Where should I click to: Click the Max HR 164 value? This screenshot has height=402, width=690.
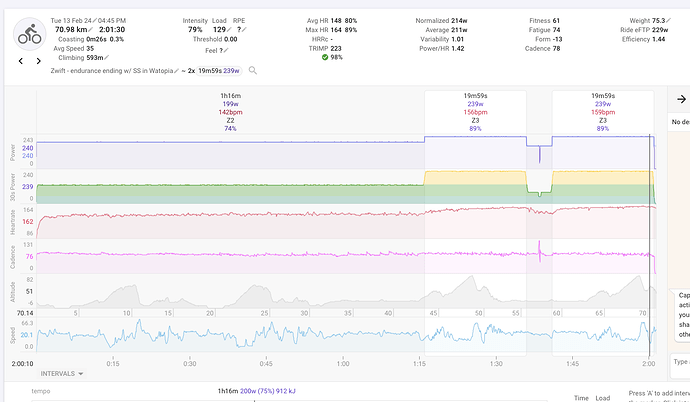tap(336, 30)
